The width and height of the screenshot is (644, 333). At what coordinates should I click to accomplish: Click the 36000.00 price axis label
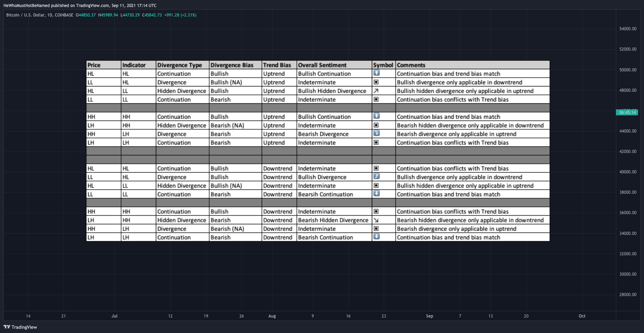click(628, 213)
